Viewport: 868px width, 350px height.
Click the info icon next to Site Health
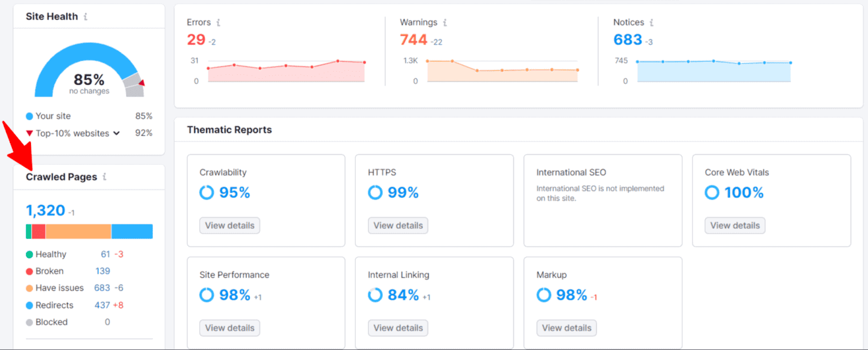click(x=85, y=17)
